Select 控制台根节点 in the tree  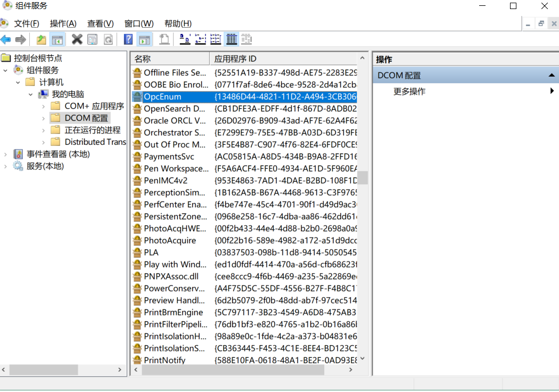pos(37,58)
